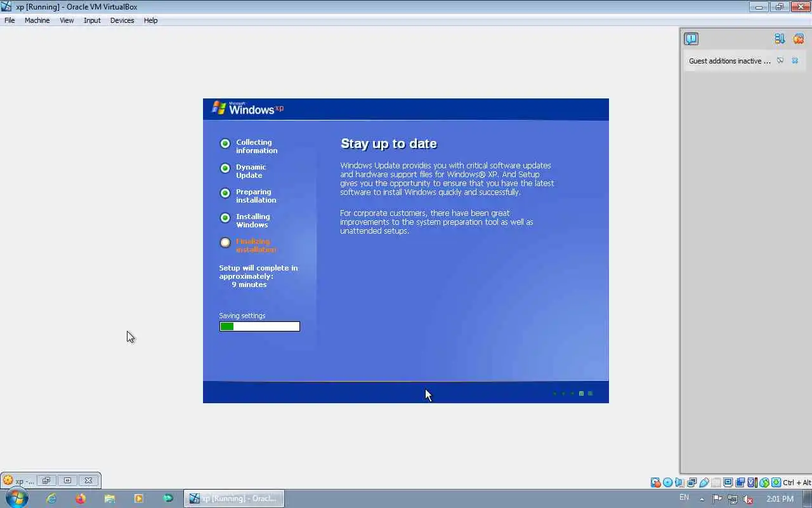Image resolution: width=812 pixels, height=508 pixels.
Task: Open the File menu
Action: click(x=10, y=20)
